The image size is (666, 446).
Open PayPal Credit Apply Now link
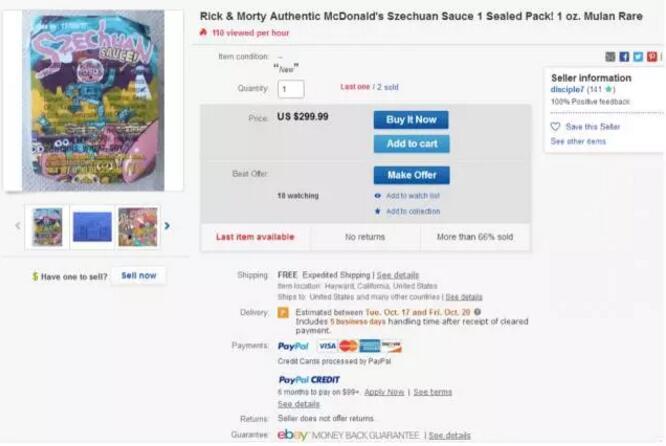pyautogui.click(x=385, y=392)
